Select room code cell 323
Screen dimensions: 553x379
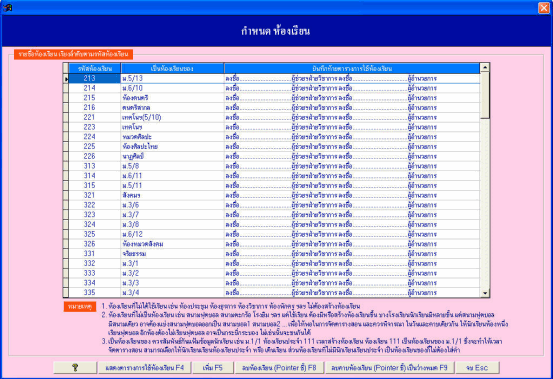coord(95,215)
